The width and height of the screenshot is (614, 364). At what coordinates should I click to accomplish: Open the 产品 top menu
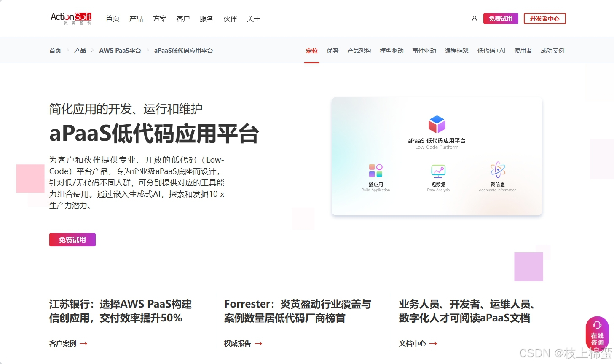(136, 19)
